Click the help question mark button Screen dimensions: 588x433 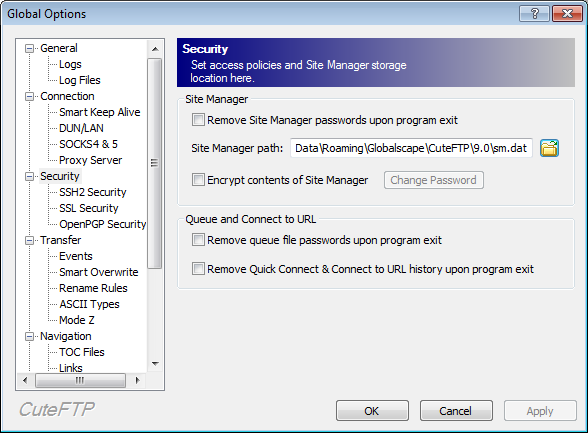point(534,14)
